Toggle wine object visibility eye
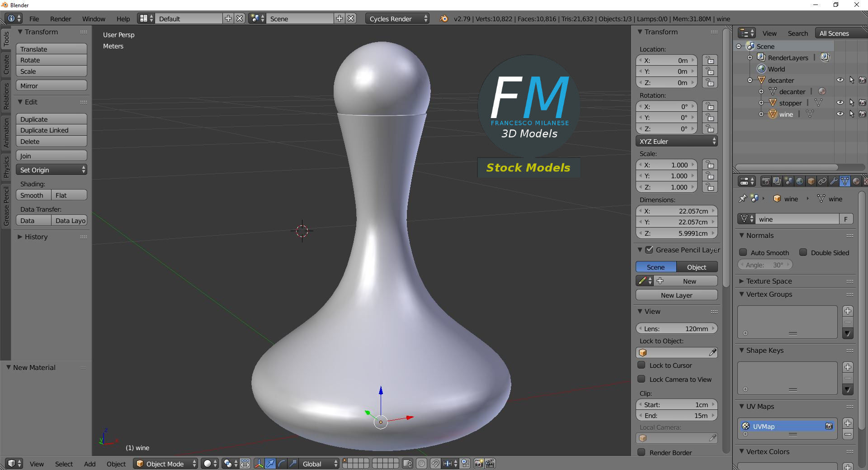 [x=840, y=114]
